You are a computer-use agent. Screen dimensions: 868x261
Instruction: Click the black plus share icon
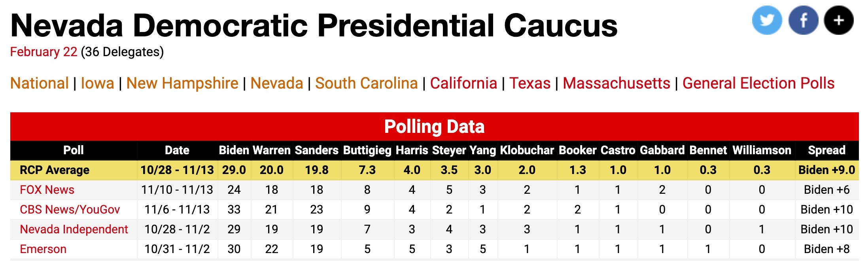(838, 20)
